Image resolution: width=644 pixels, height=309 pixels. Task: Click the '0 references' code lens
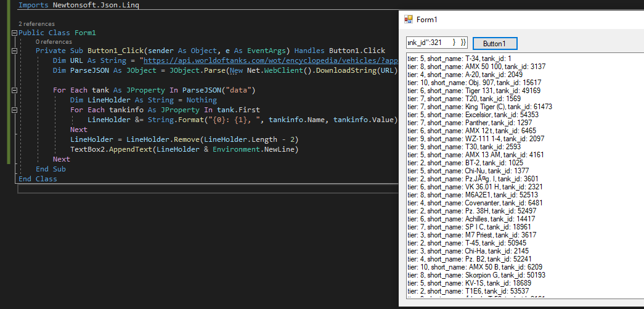coord(54,42)
